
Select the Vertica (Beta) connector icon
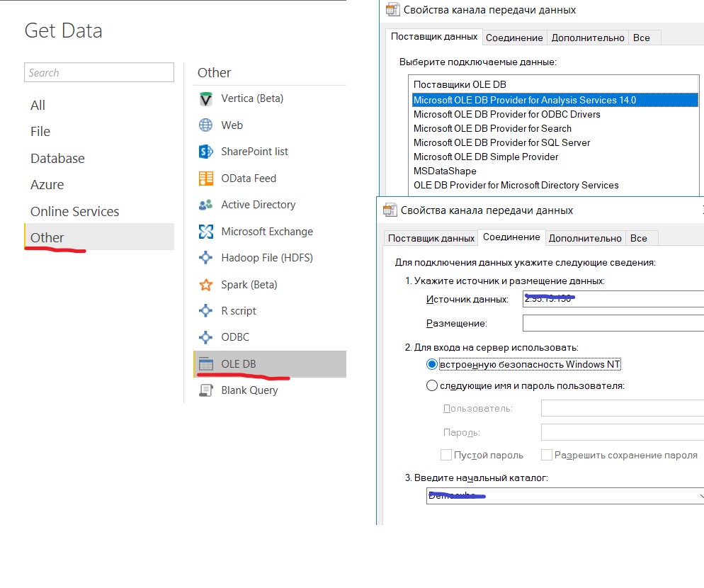[x=205, y=98]
